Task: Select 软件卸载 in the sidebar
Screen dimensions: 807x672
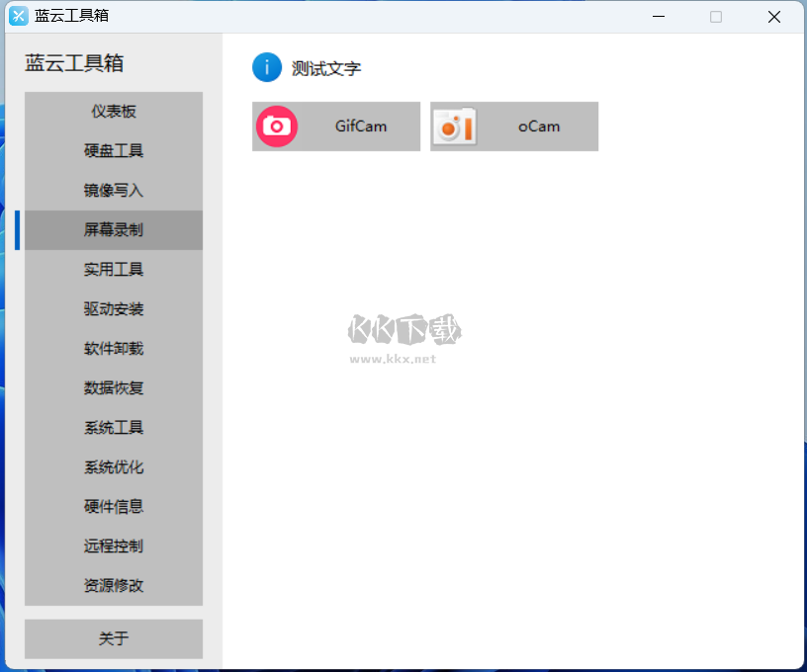Action: click(114, 349)
